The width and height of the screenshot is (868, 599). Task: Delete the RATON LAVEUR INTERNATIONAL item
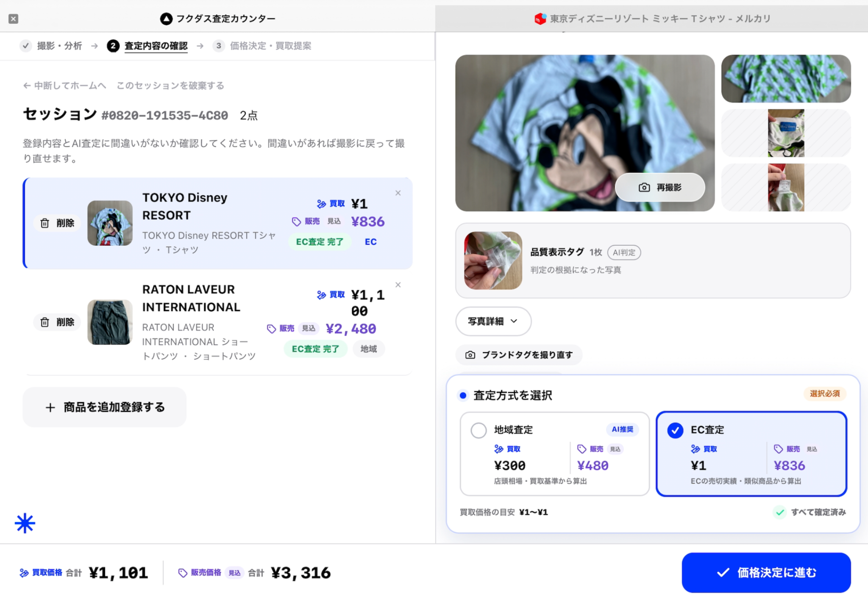(57, 322)
